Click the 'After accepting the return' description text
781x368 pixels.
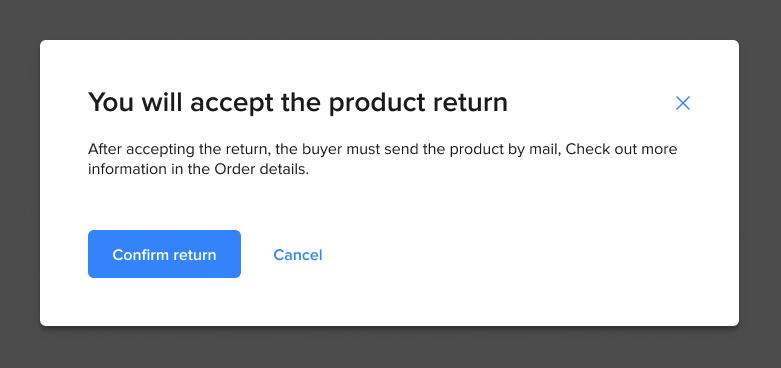coord(383,159)
